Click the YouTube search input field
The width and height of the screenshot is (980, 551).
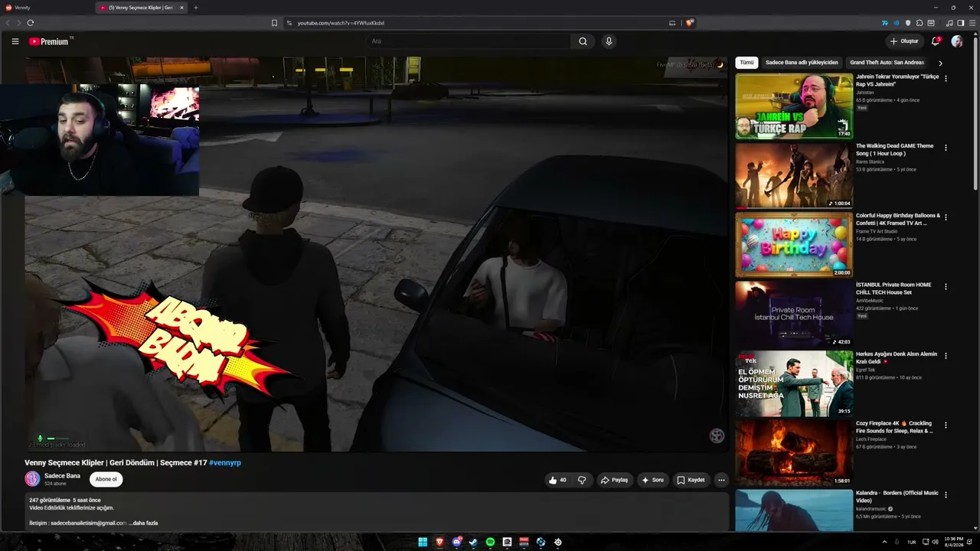[467, 41]
